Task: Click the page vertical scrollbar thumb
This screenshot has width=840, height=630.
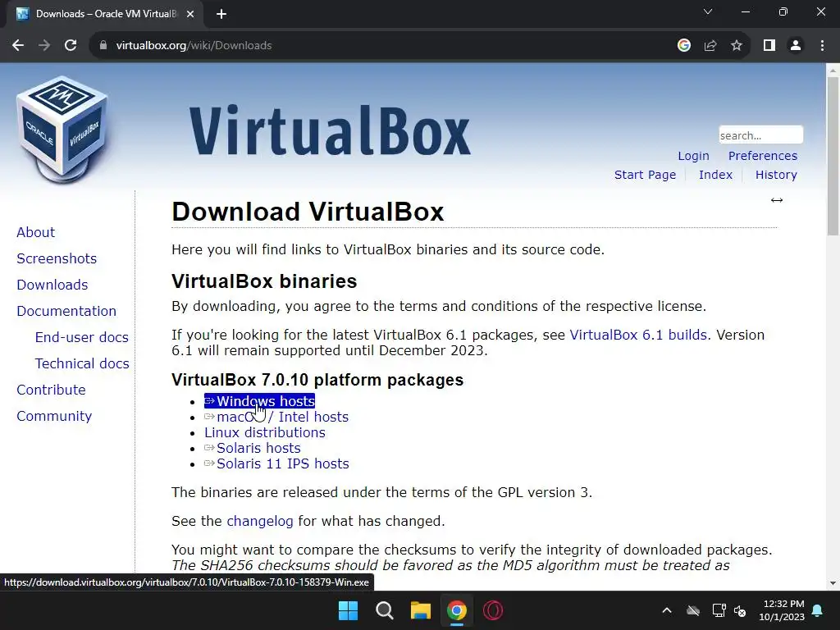Action: (x=833, y=156)
